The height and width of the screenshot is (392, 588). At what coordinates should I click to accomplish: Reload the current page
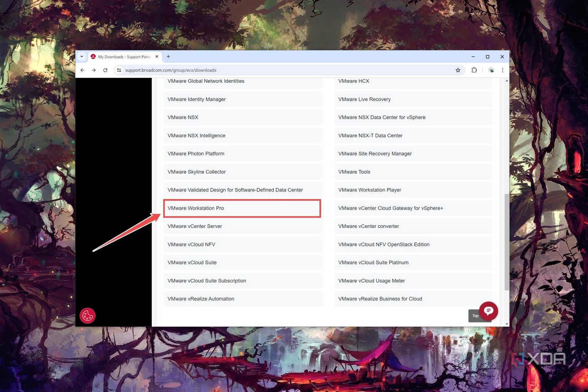click(x=105, y=70)
